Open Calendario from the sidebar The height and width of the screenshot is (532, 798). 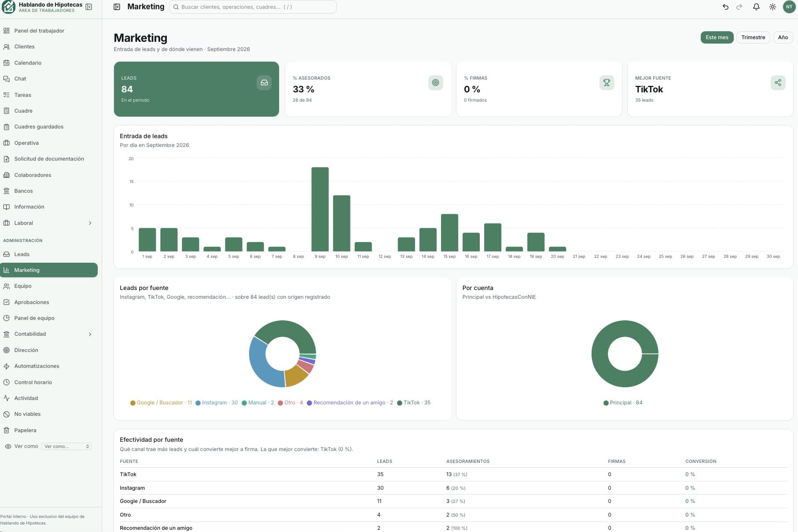[49, 63]
